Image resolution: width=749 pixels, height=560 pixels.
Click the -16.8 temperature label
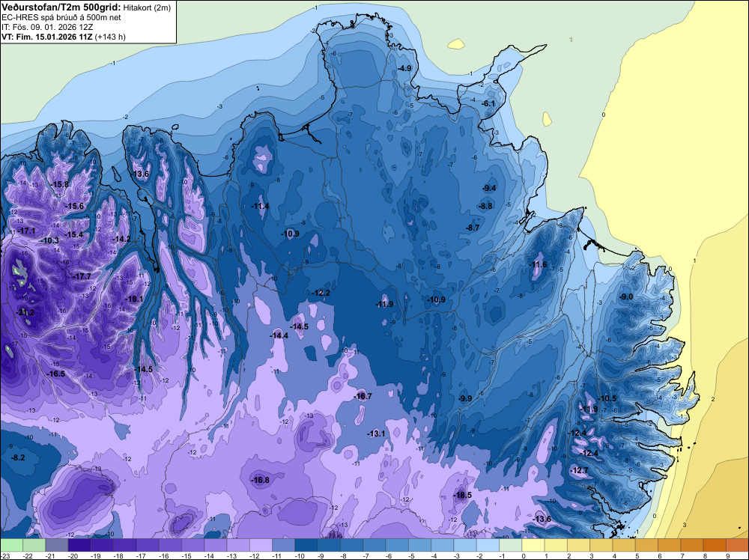click(261, 481)
